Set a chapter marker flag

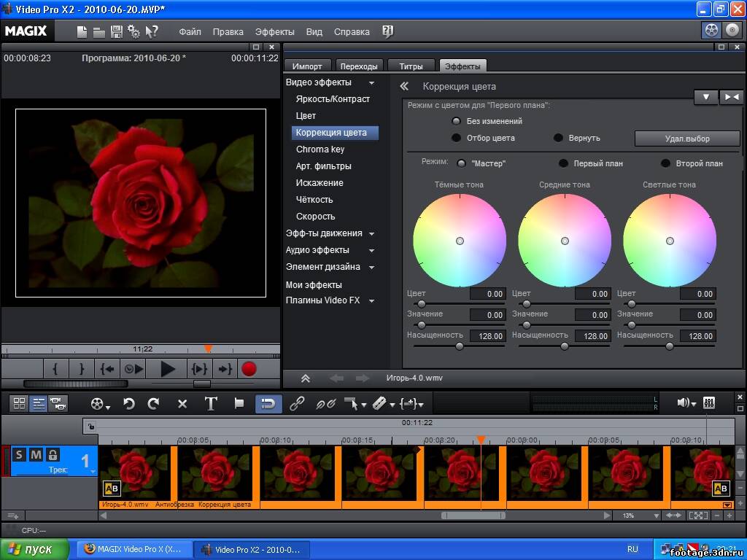point(239,403)
